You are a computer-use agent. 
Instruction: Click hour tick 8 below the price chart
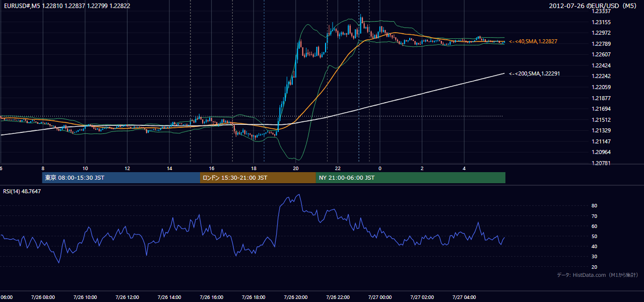click(x=43, y=169)
